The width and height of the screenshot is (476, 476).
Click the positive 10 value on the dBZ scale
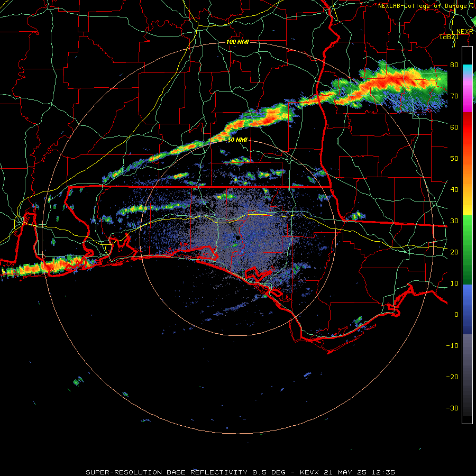[x=454, y=283]
